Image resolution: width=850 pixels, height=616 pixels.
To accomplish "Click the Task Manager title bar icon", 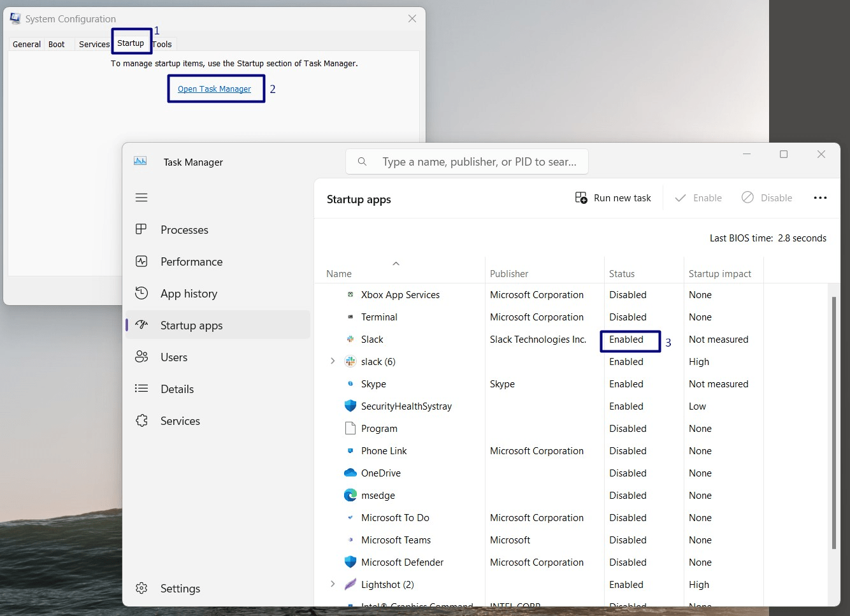I will point(140,161).
